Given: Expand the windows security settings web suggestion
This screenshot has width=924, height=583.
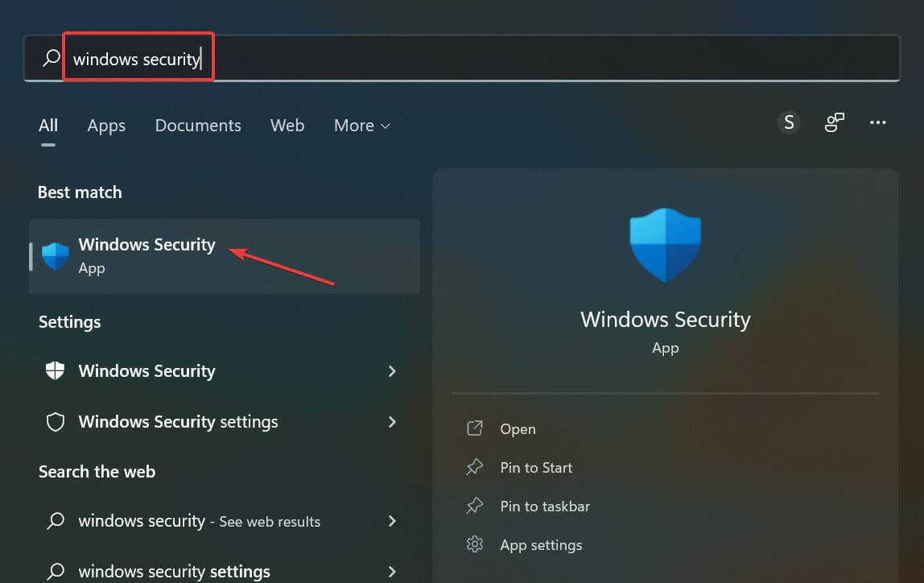Looking at the screenshot, I should [392, 571].
